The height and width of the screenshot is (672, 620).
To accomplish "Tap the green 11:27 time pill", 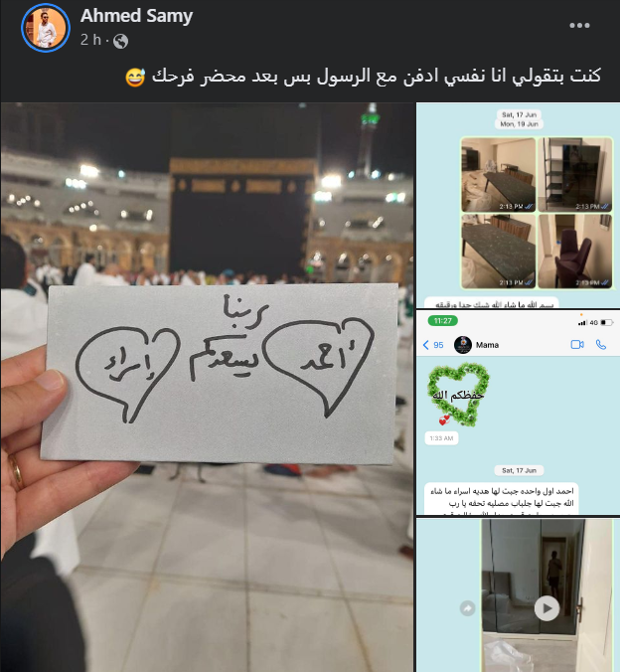I will click(442, 320).
